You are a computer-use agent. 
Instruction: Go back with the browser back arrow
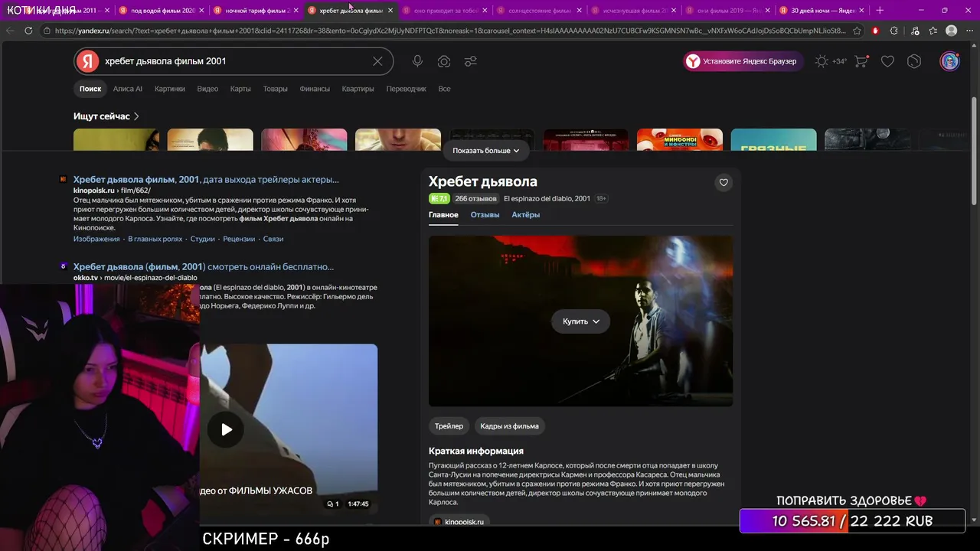(x=10, y=31)
